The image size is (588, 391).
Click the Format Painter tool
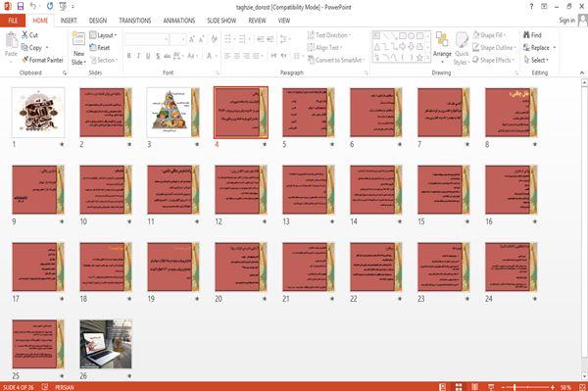tap(42, 60)
